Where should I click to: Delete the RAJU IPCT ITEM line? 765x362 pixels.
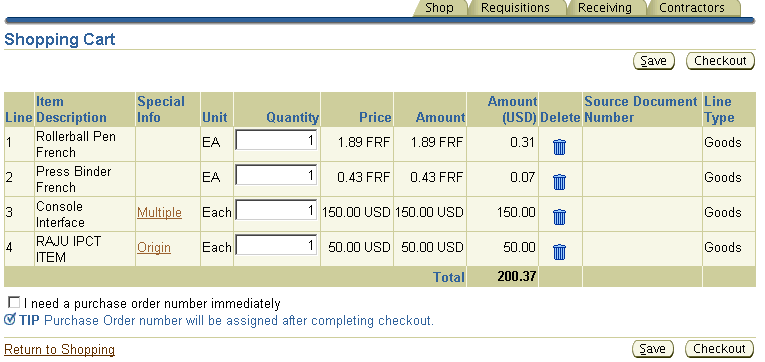559,252
